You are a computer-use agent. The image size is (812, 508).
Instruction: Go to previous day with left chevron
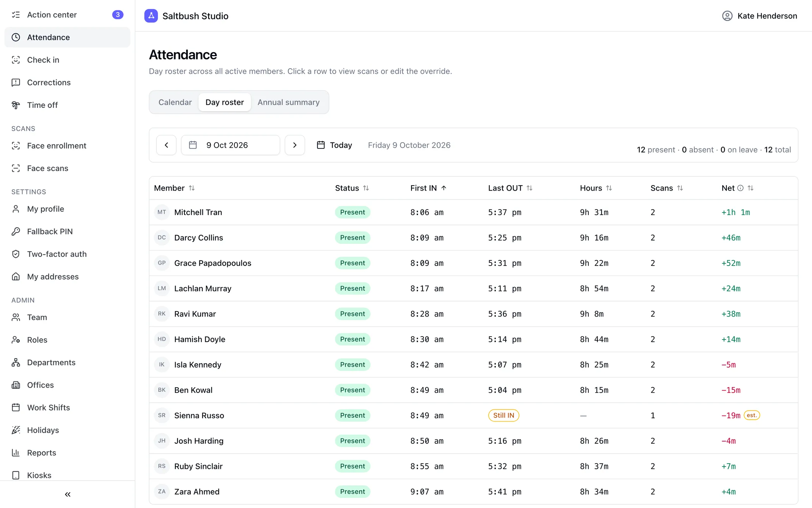coord(166,145)
